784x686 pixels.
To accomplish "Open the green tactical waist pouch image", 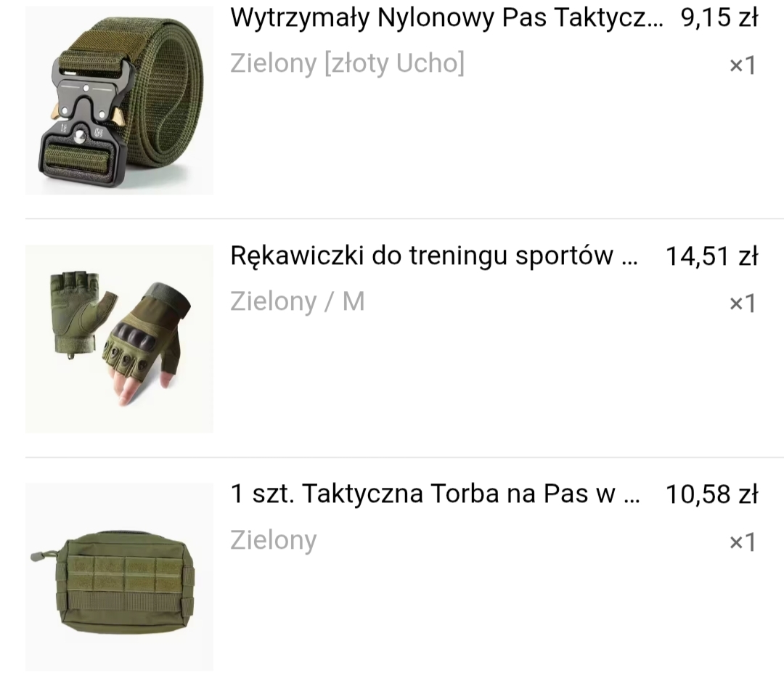I will (x=119, y=576).
